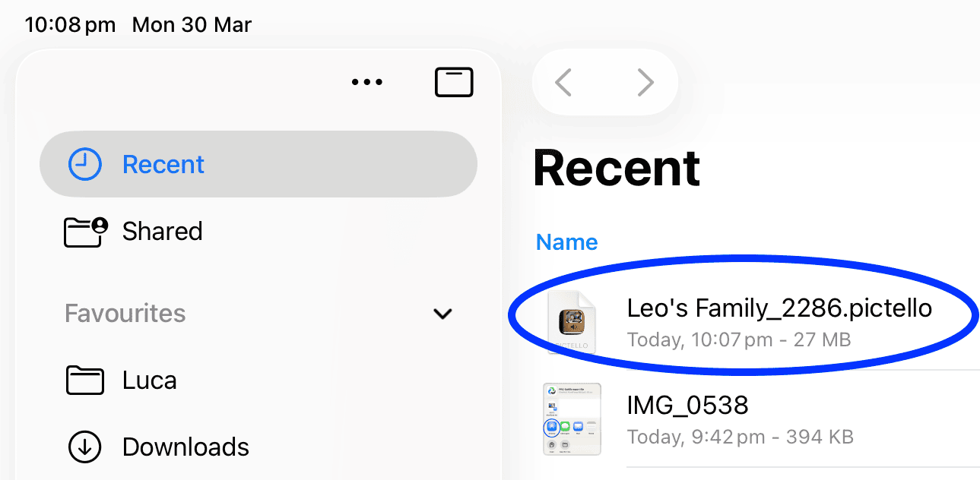This screenshot has width=980, height=480.
Task: Navigate forward with the right chevron
Action: point(645,82)
